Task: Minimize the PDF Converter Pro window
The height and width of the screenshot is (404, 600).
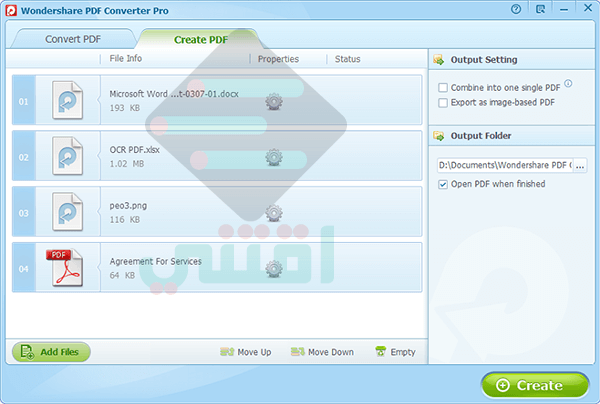Action: pos(564,10)
